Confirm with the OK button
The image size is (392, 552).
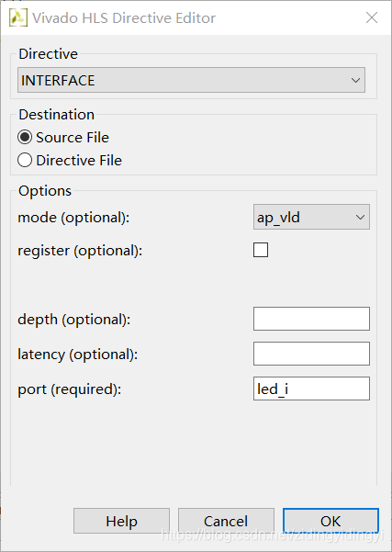pos(330,521)
